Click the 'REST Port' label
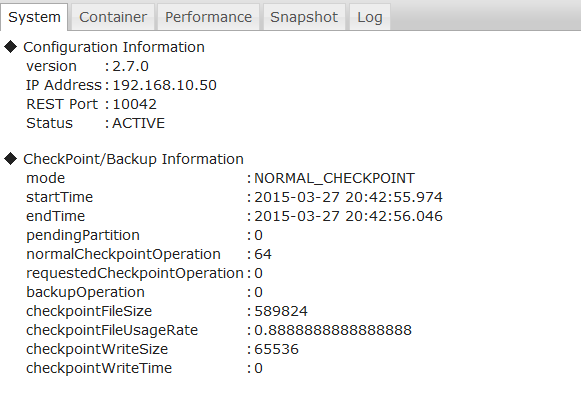Screen dimensions: 581x413 [x=62, y=104]
